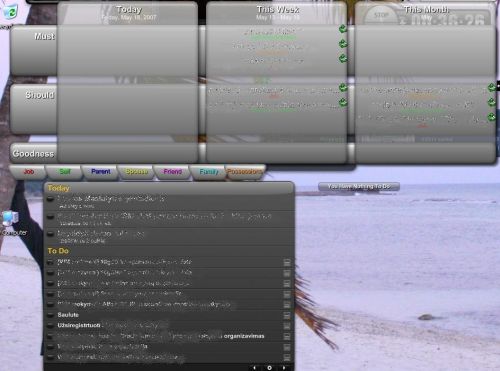Open the details icon on the organizavimas row
The image size is (500, 371).
tap(287, 336)
